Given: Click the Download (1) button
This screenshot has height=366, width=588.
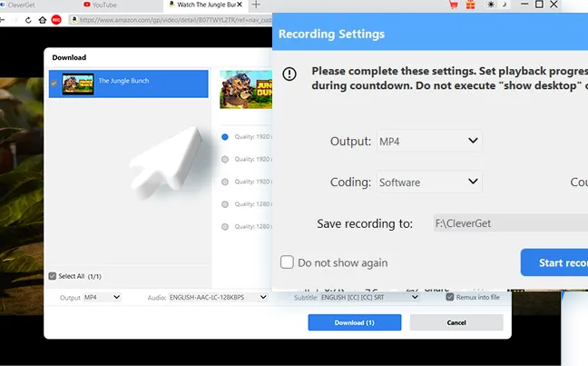Looking at the screenshot, I should [x=355, y=322].
